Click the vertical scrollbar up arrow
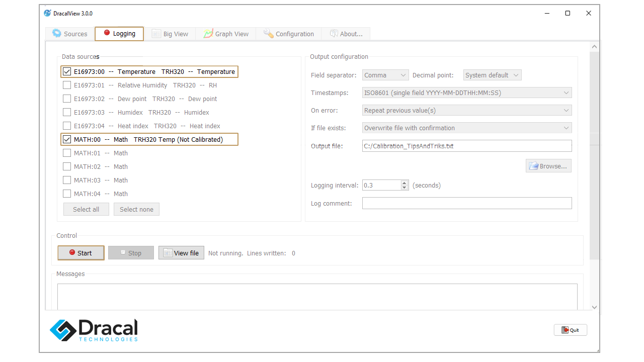 [x=594, y=47]
